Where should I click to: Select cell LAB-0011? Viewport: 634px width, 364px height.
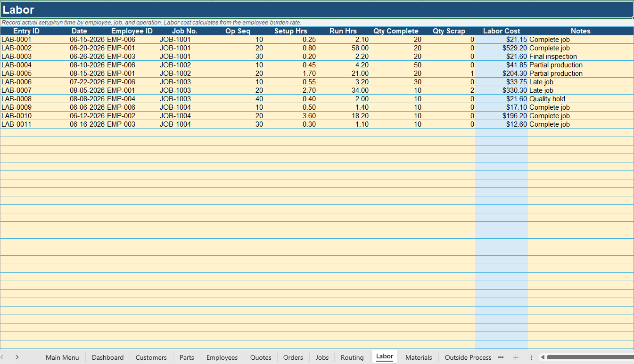click(x=26, y=124)
